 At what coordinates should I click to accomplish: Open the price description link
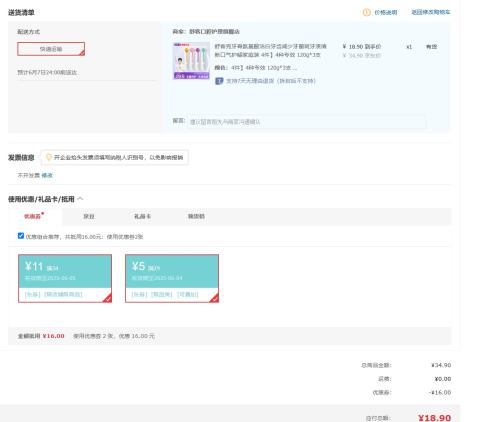pos(386,12)
